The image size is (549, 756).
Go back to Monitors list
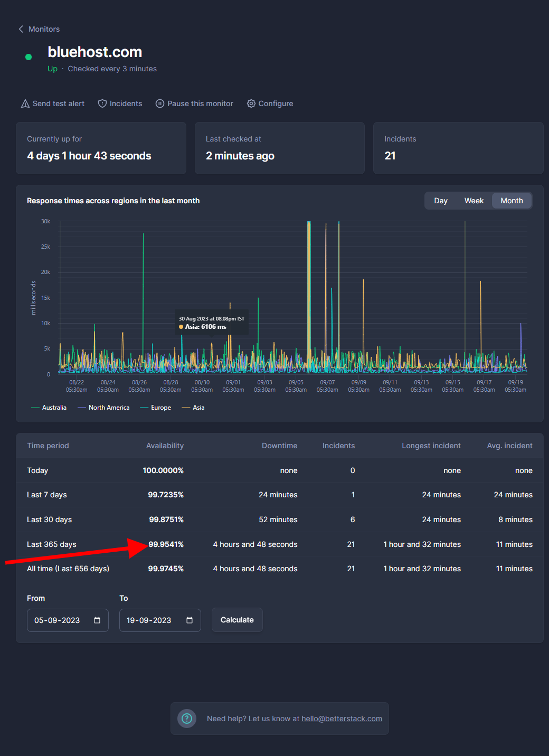44,29
